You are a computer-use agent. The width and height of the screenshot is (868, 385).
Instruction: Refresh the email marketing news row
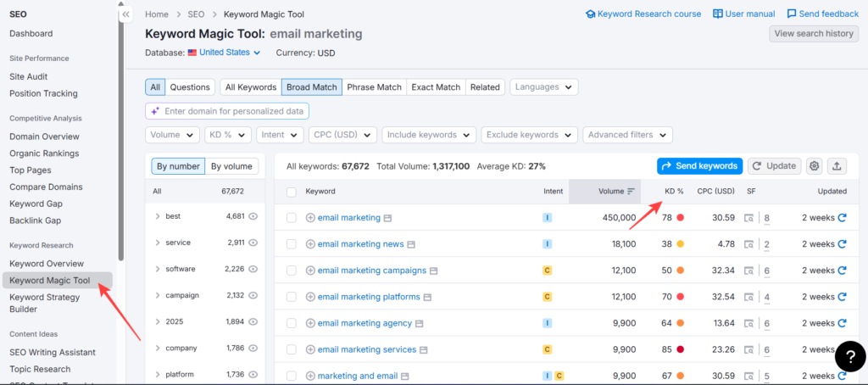tap(842, 244)
